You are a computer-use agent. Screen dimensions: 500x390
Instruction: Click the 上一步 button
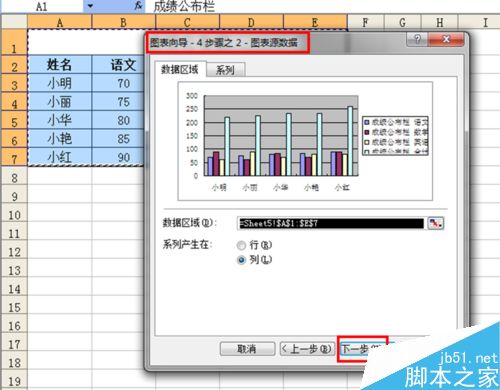point(307,349)
